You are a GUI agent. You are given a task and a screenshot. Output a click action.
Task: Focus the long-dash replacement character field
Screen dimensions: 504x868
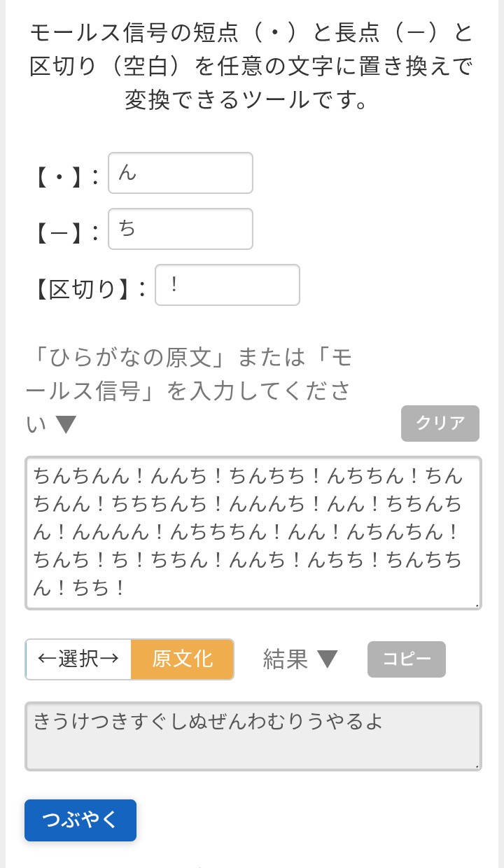tap(180, 229)
